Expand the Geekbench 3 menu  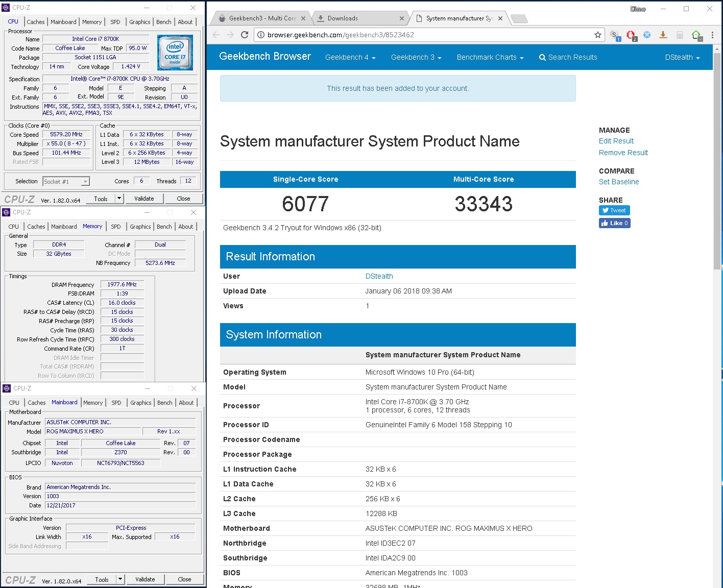point(416,57)
